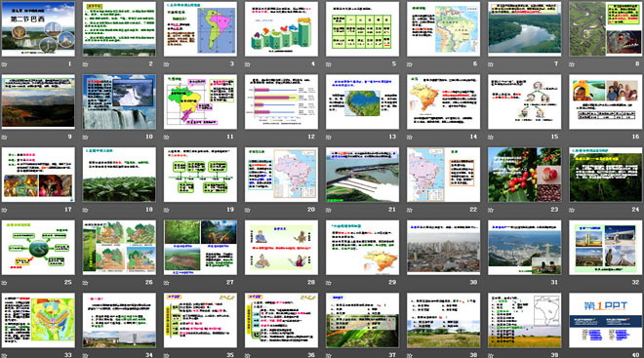Click the star icon below slide 30
Viewport: 644px width, 358px height.
pyautogui.click(x=410, y=283)
